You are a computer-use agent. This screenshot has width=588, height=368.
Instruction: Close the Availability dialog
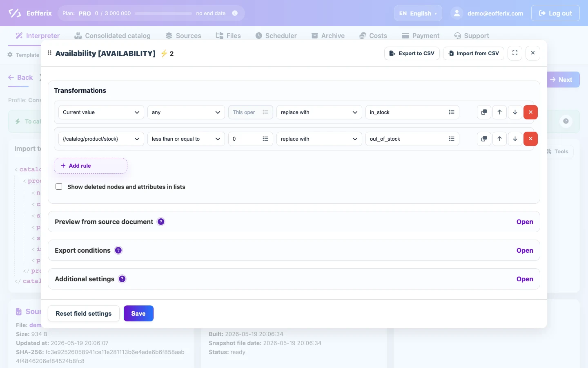pos(533,53)
